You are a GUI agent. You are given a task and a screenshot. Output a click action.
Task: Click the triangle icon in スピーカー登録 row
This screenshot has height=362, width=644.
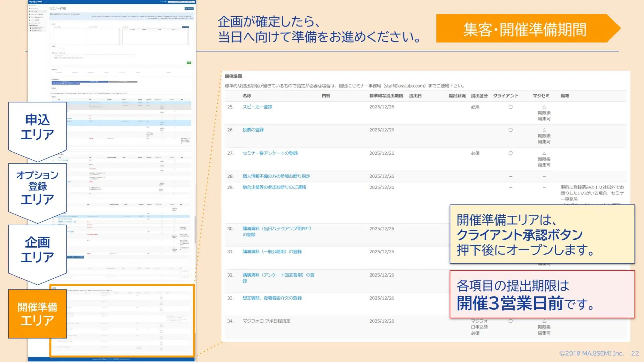(x=544, y=107)
